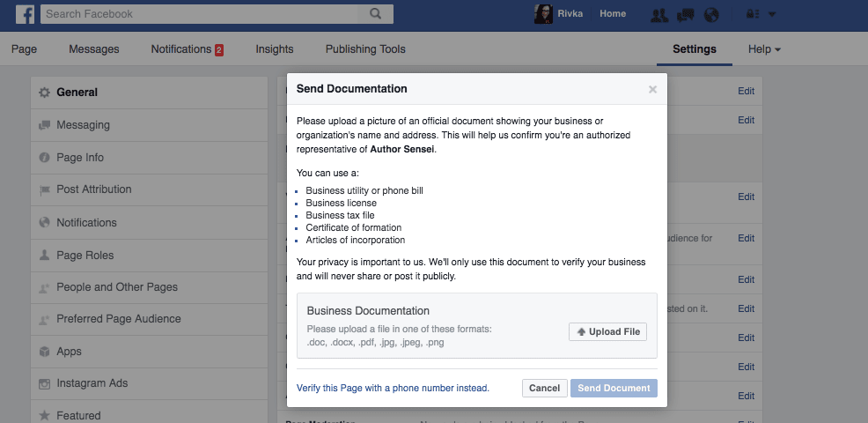Close the Send Documentation dialog

(x=652, y=89)
